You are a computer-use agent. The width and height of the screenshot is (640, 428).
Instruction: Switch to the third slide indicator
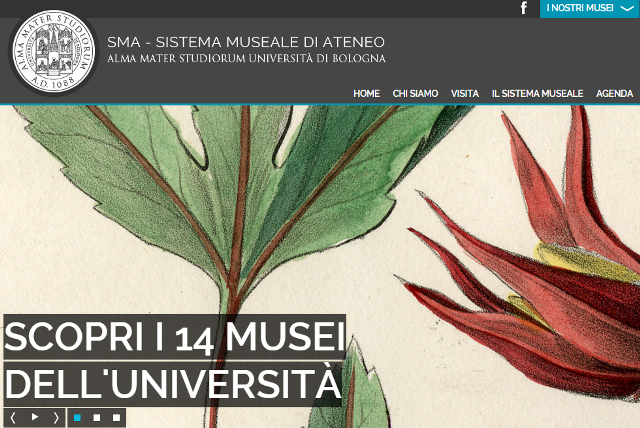coord(116,417)
